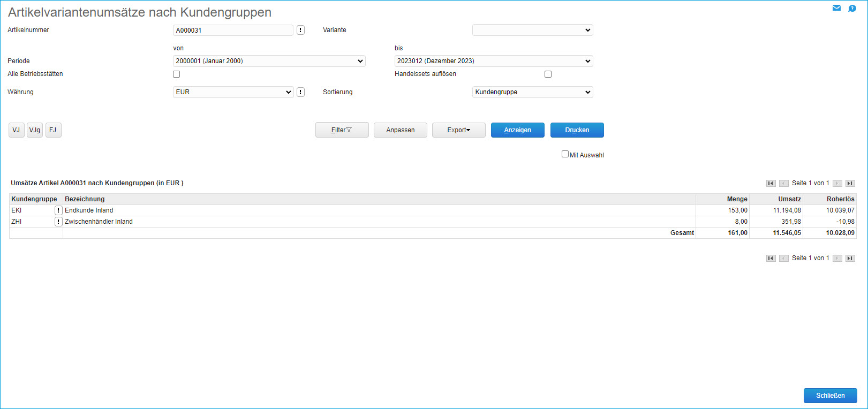Open the Variante dropdown
This screenshot has width=868, height=409.
(532, 31)
